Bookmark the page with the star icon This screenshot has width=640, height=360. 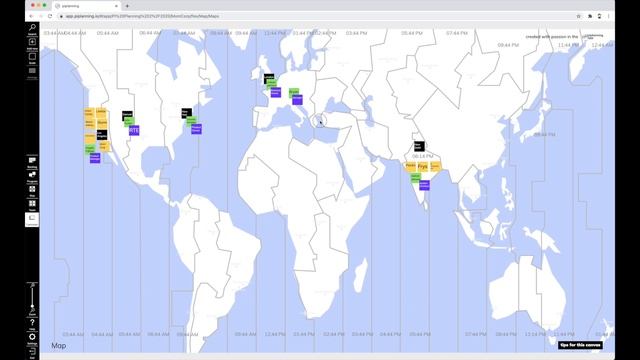point(578,16)
